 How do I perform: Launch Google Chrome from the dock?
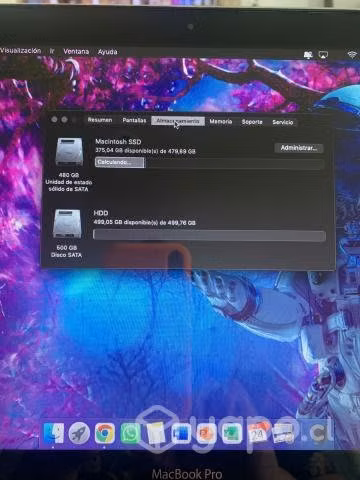click(x=105, y=433)
